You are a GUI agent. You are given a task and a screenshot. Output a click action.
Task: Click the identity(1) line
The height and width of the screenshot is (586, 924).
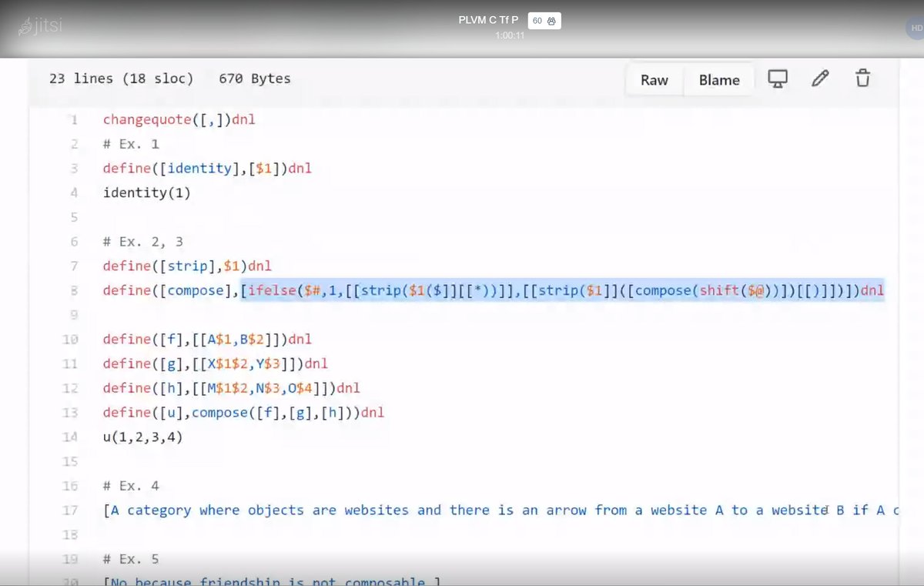[x=146, y=193]
